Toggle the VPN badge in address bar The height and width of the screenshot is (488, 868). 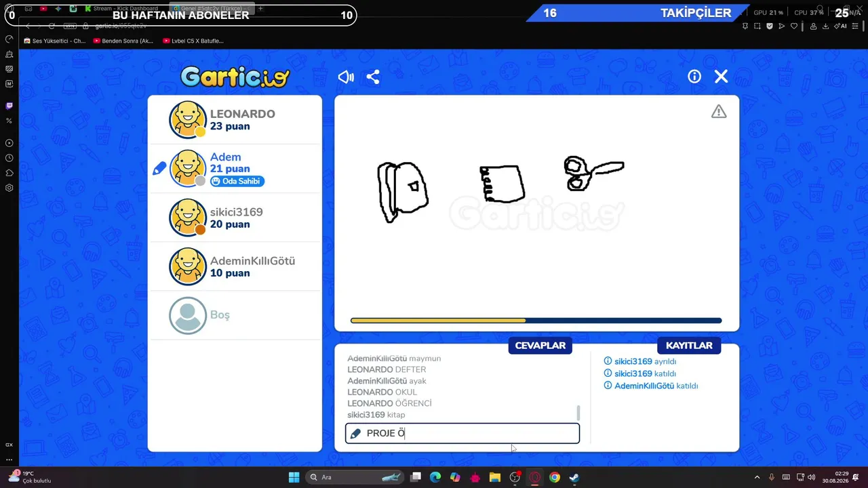(70, 26)
